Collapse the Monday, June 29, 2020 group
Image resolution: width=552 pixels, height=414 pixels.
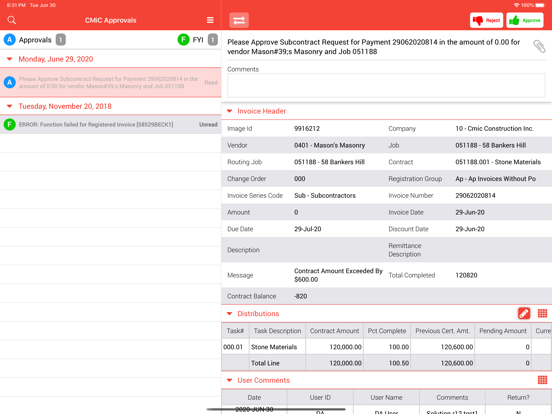tap(10, 59)
